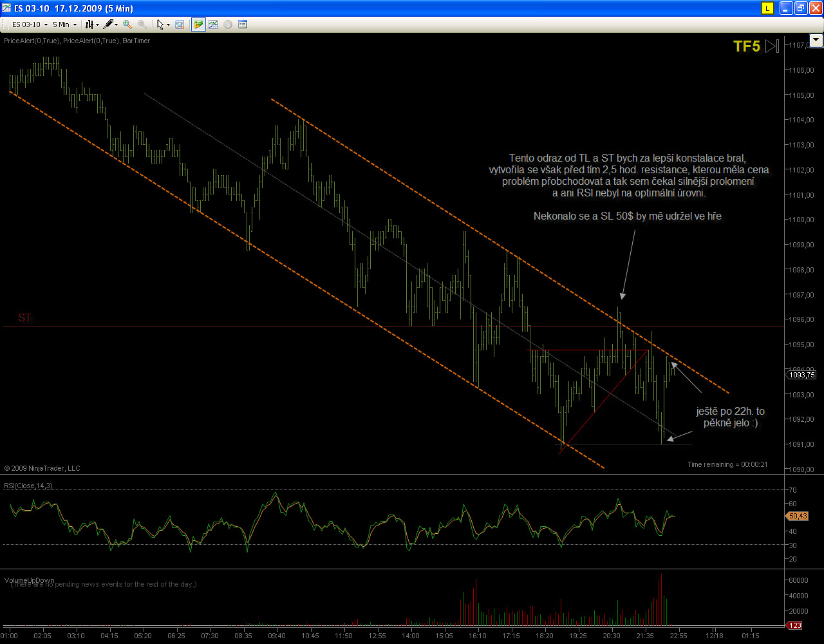Click the Zoom In magnifier icon

click(127, 24)
